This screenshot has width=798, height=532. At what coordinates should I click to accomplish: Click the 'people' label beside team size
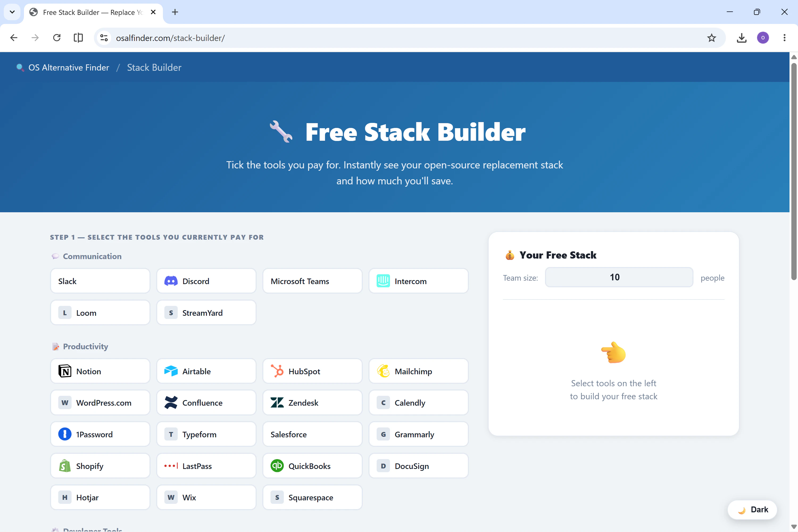713,278
